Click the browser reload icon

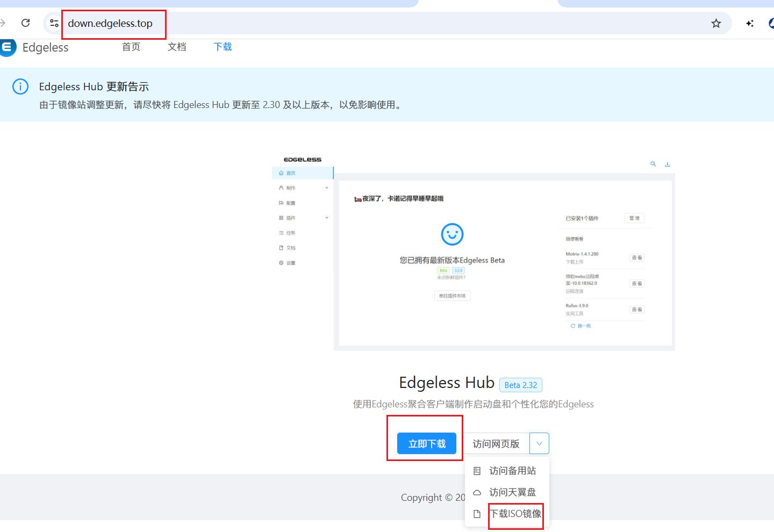coord(25,23)
